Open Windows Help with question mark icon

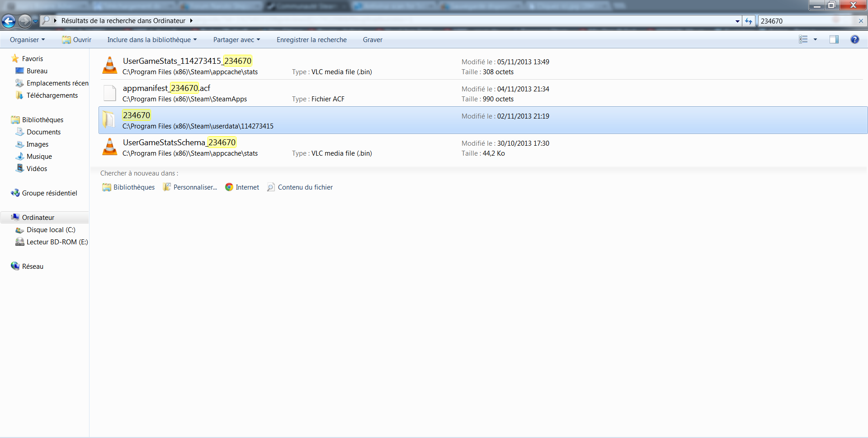click(x=854, y=39)
